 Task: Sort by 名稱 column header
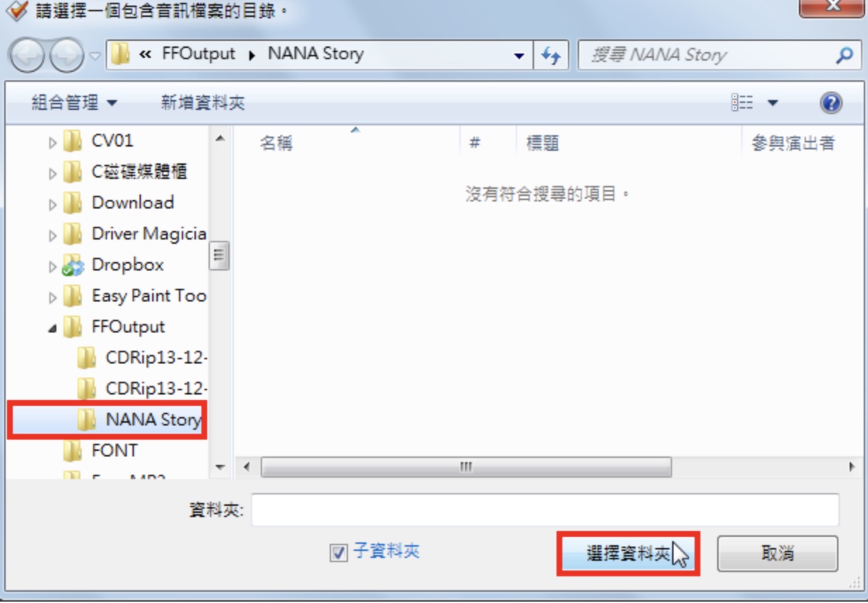point(276,143)
